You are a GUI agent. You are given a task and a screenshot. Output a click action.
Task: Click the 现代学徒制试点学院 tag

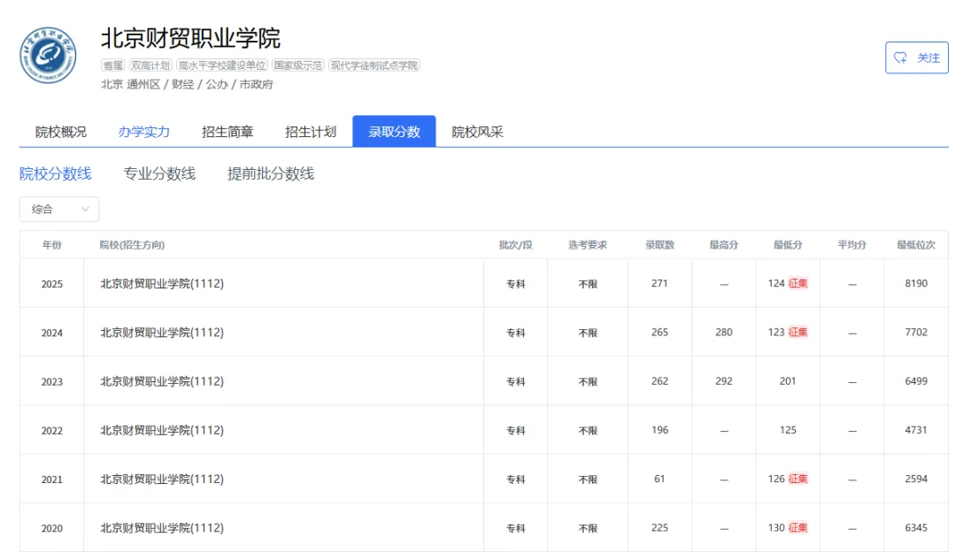(374, 65)
